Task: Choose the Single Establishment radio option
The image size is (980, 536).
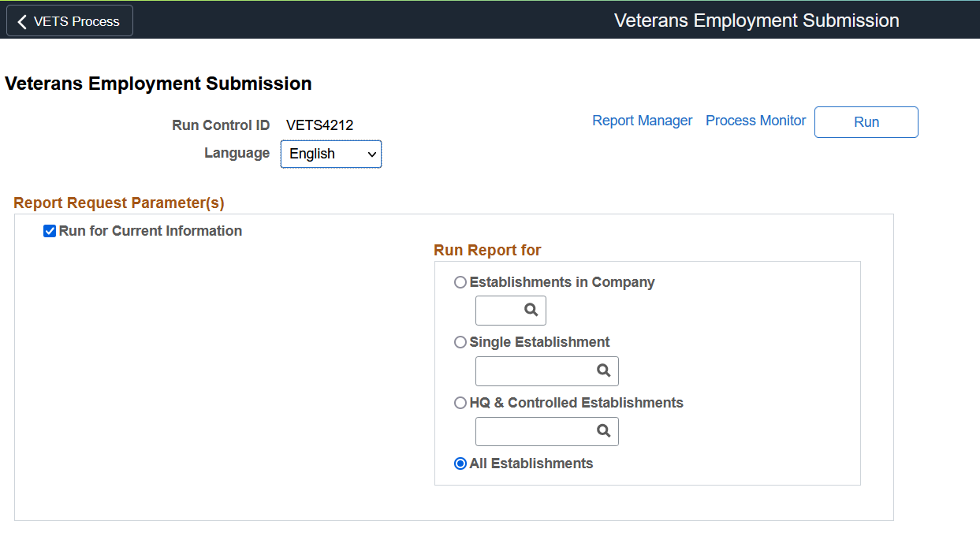Action: tap(460, 342)
